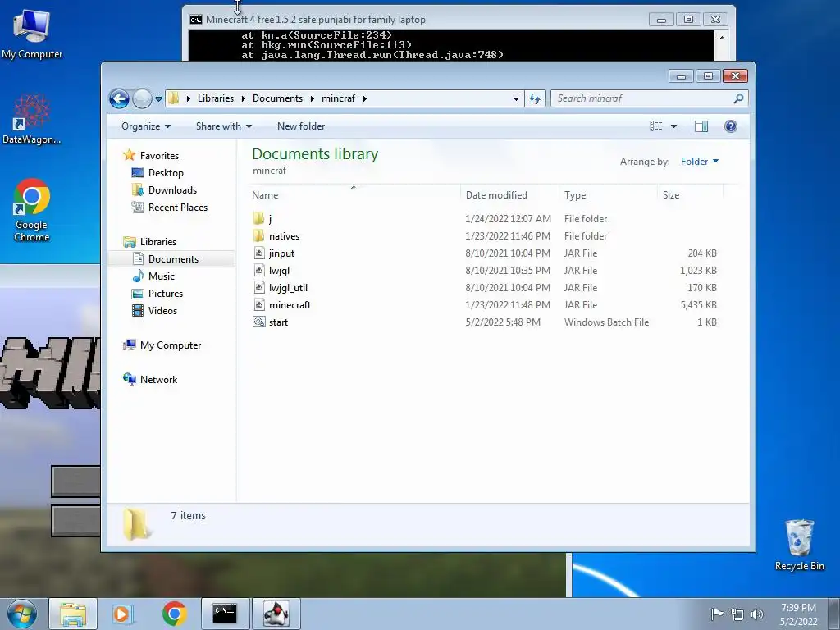
Task: Select mincraf in the address breadcrumb
Action: click(338, 98)
